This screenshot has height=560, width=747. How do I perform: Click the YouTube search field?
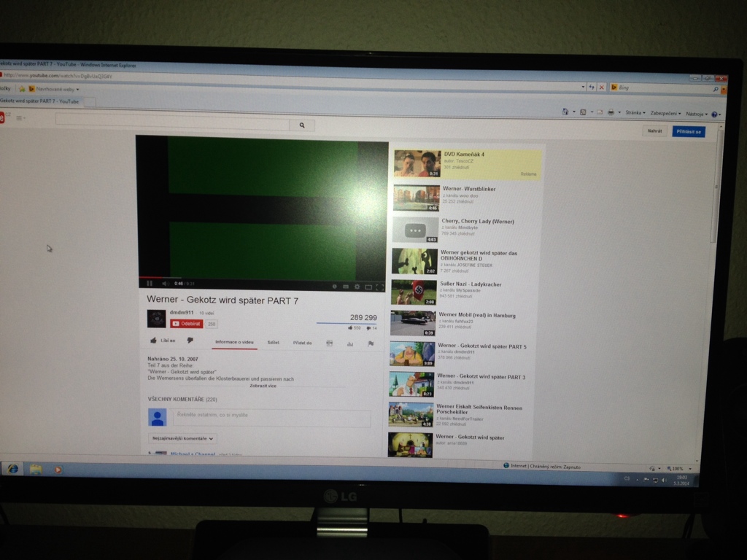172,122
